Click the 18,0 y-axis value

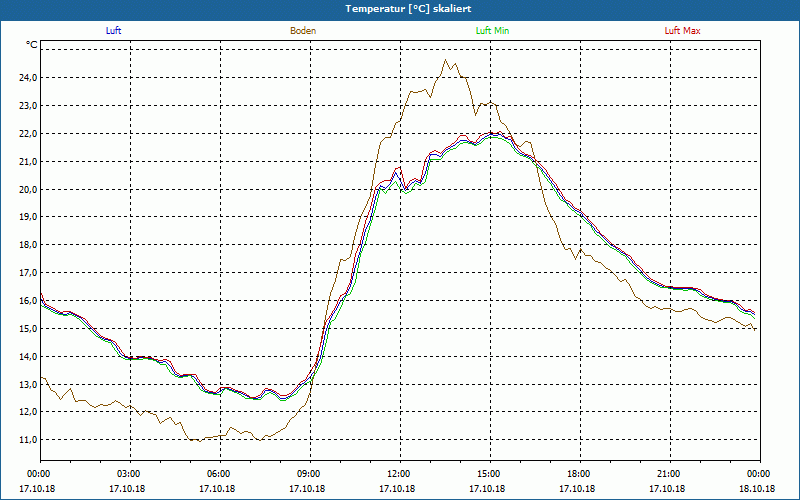tap(28, 245)
